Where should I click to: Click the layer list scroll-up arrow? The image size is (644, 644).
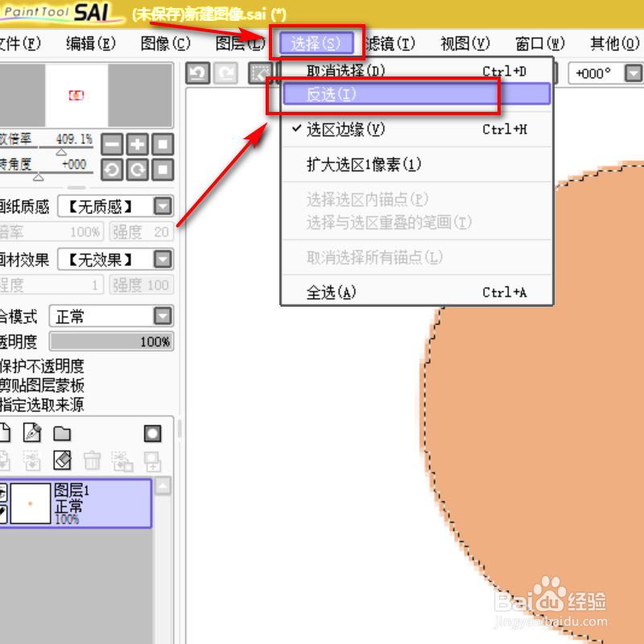(163, 486)
